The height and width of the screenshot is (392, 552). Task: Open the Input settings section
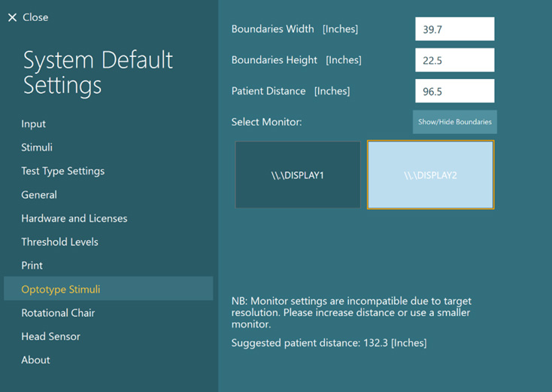point(33,124)
